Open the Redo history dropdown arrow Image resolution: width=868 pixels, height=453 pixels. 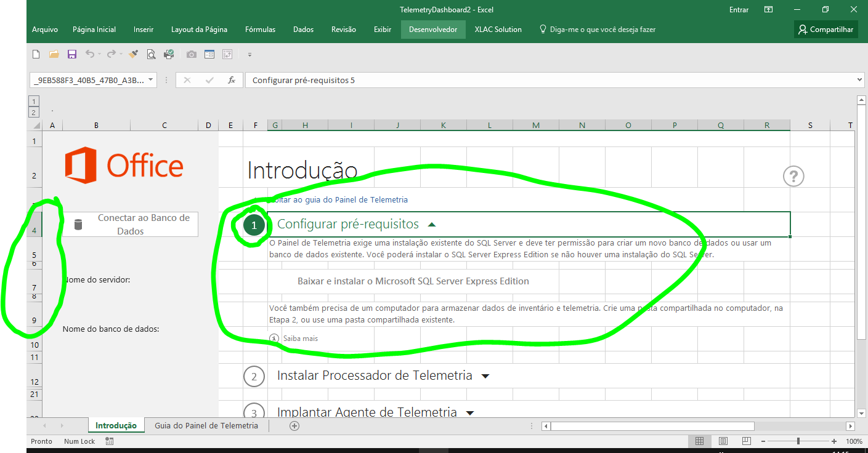pos(121,54)
